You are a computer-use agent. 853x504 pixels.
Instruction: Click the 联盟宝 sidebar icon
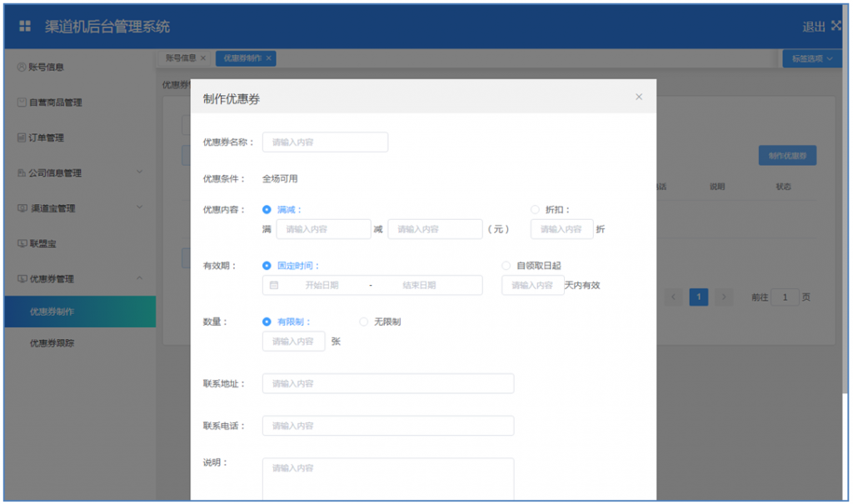pyautogui.click(x=22, y=244)
